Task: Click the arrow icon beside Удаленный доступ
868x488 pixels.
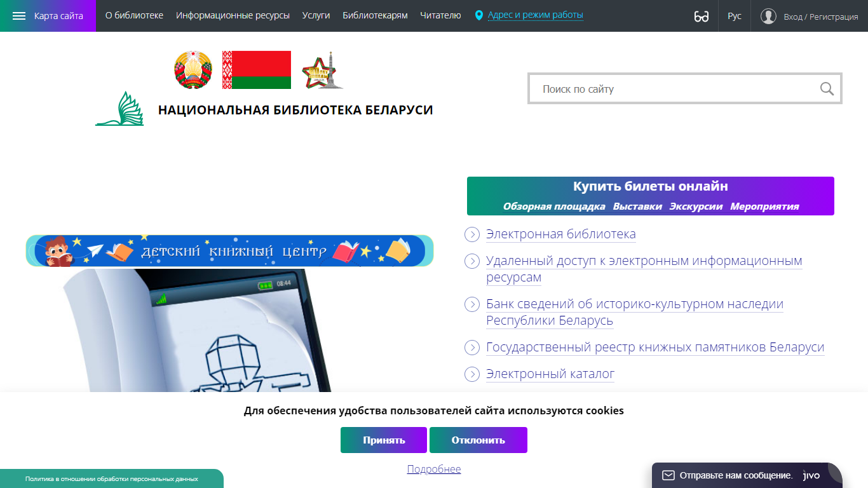Action: point(472,261)
